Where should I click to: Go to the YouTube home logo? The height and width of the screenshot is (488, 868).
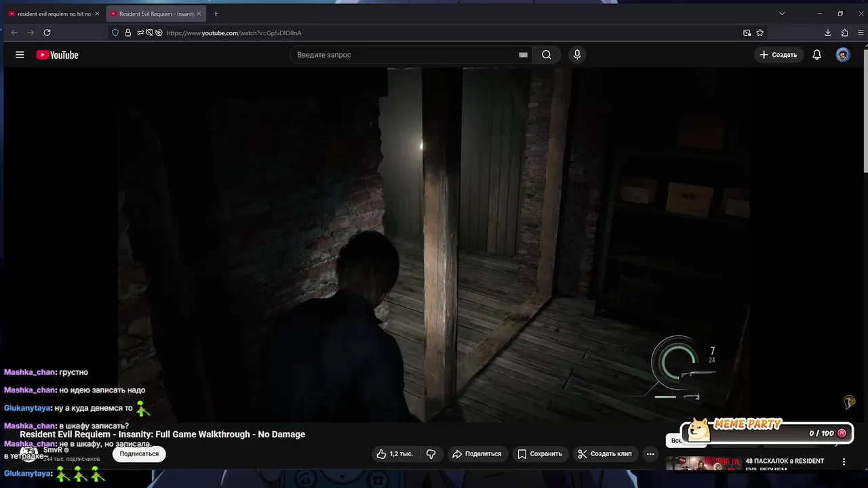(57, 55)
